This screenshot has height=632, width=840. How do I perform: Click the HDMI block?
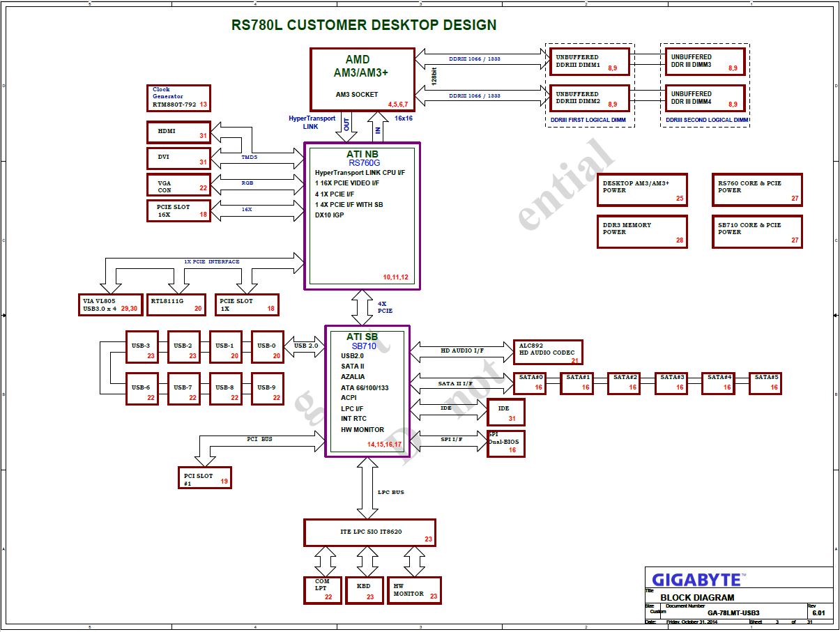click(x=179, y=132)
